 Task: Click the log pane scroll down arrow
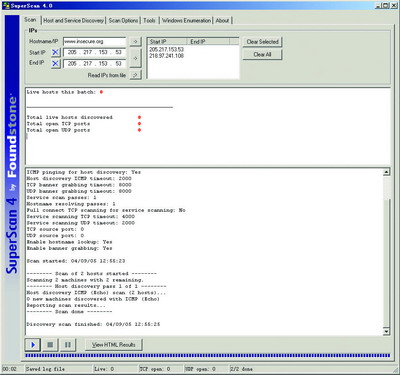tap(386, 331)
